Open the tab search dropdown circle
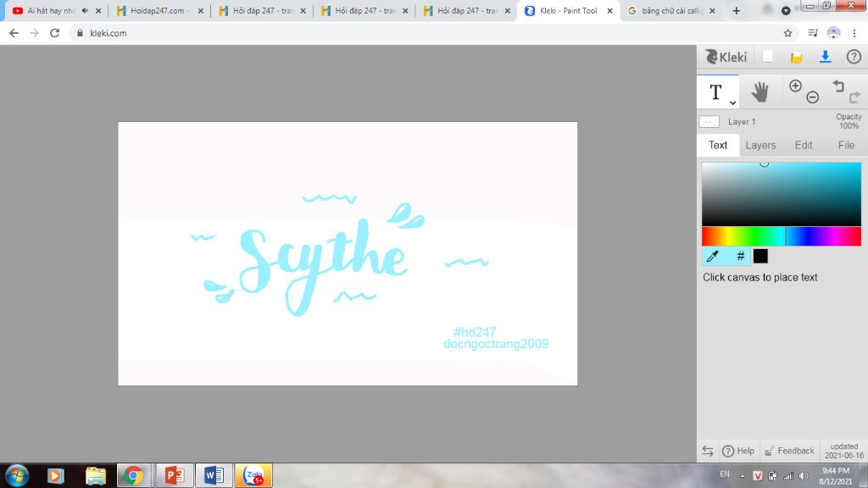Screen dimensions: 868x488 tap(786, 10)
